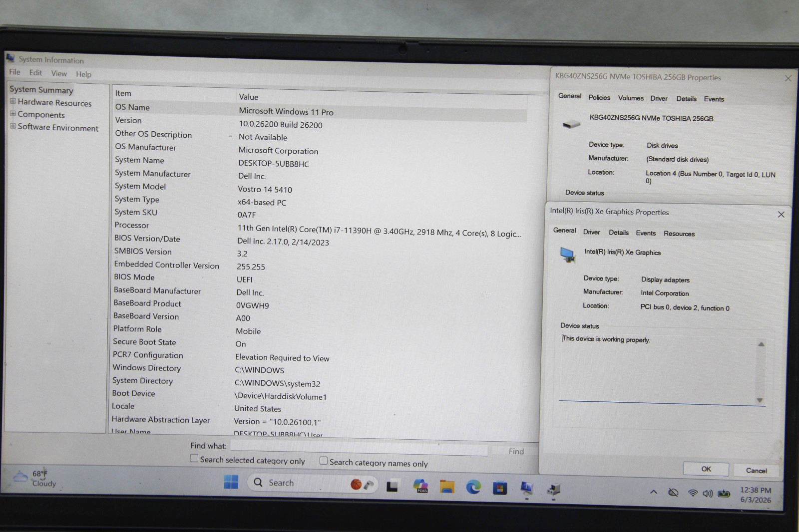The width and height of the screenshot is (799, 532).
Task: Open Events tab in Iris Xe properties
Action: click(x=645, y=233)
